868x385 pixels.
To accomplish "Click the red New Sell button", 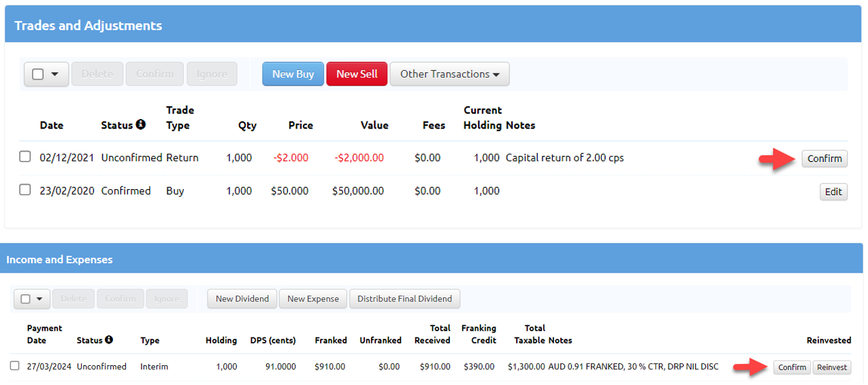I will point(357,74).
